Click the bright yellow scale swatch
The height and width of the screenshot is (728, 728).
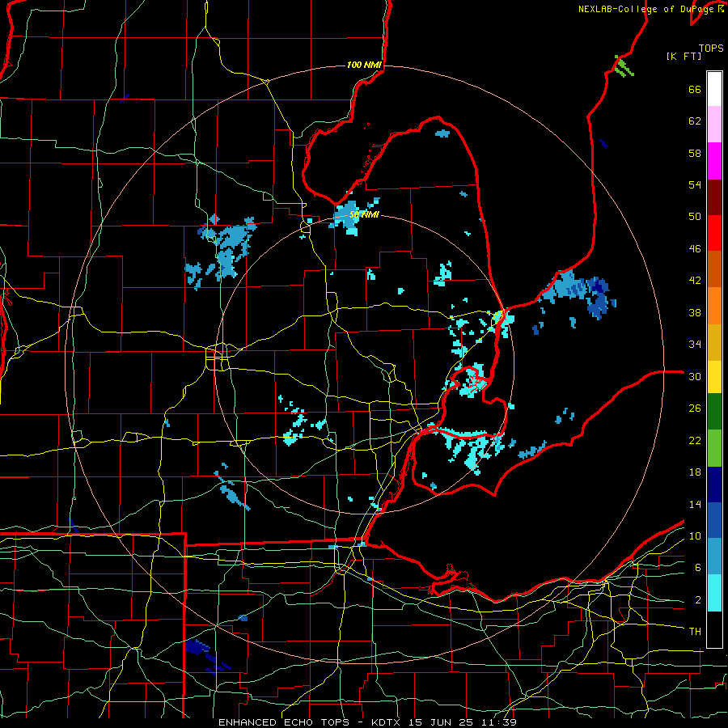pos(714,377)
